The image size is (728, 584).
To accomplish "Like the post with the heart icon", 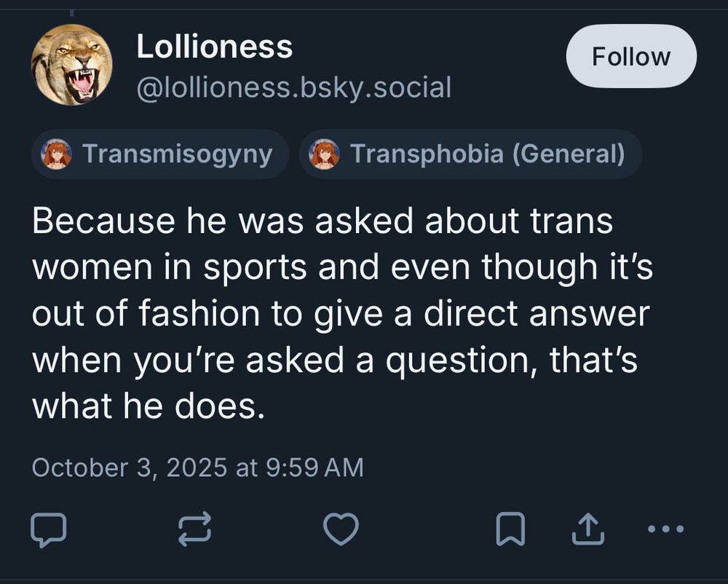I will point(341,529).
